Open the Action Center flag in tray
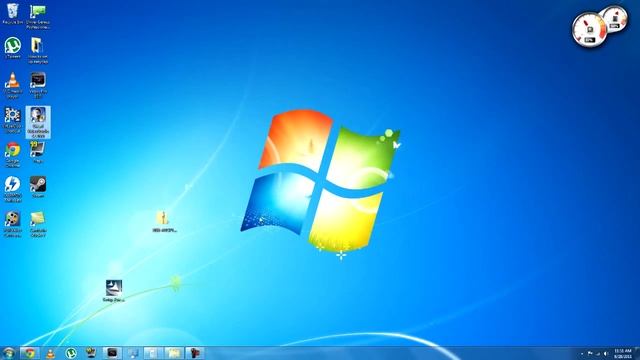The height and width of the screenshot is (360, 640). click(x=590, y=353)
